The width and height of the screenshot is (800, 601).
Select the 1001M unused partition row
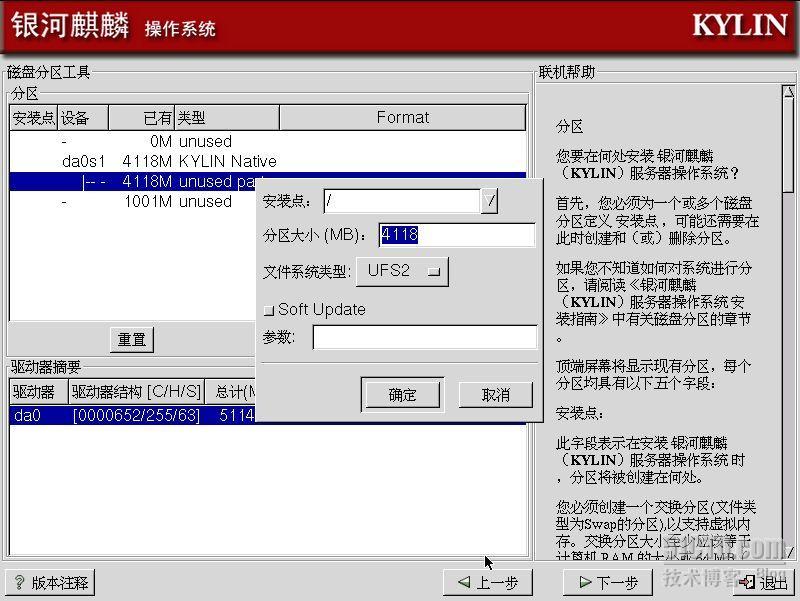pos(133,202)
